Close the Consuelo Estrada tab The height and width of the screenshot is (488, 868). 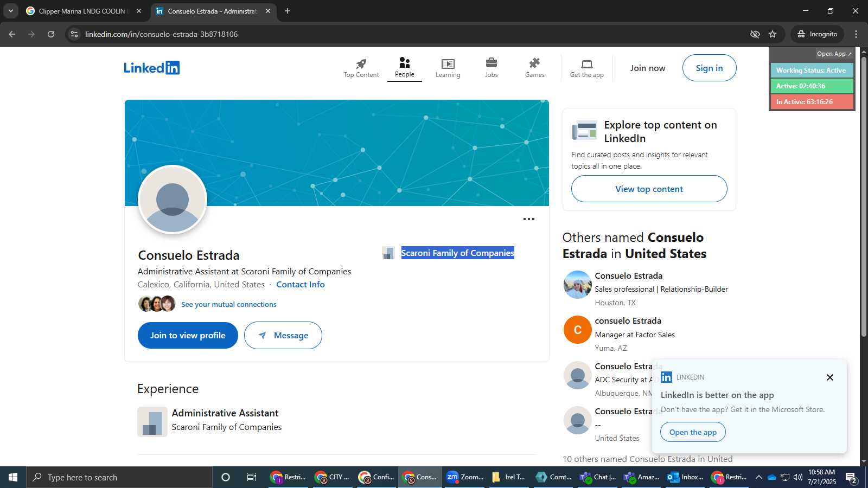(268, 11)
